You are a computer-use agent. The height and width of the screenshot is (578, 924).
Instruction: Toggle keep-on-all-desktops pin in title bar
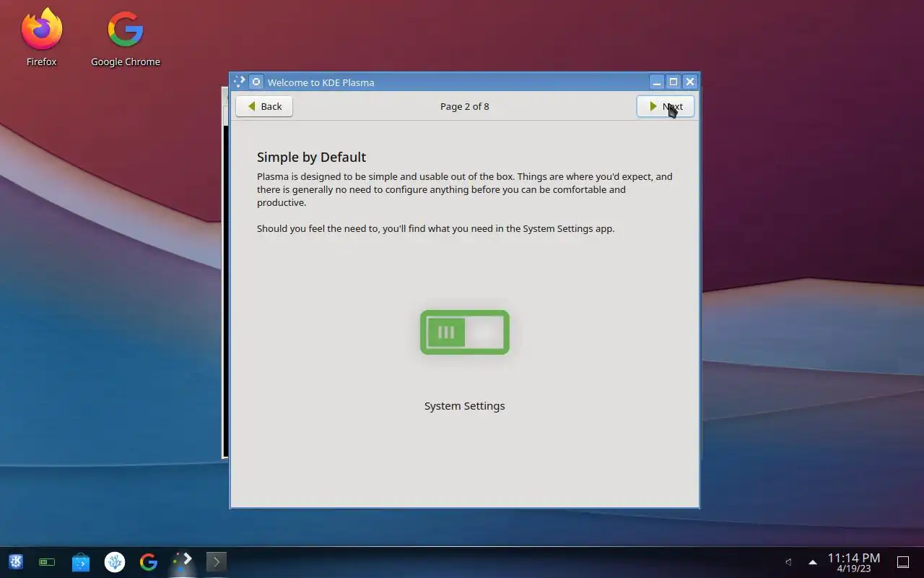[x=256, y=82]
